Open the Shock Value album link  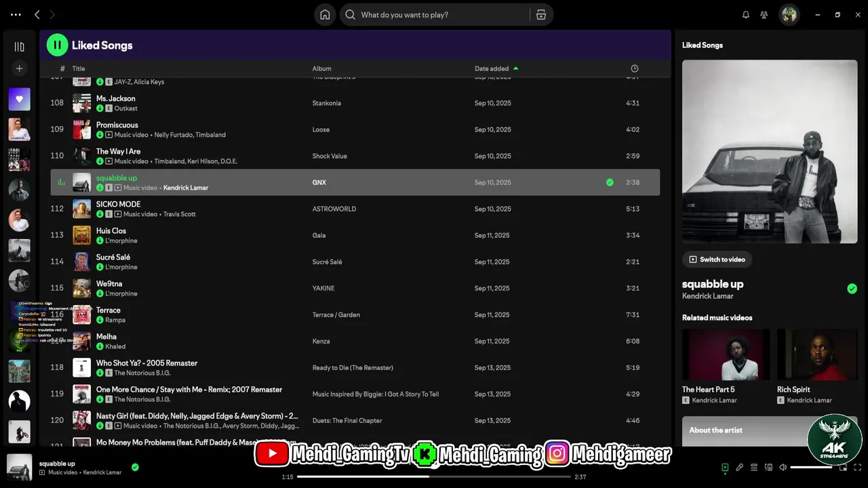click(x=330, y=156)
